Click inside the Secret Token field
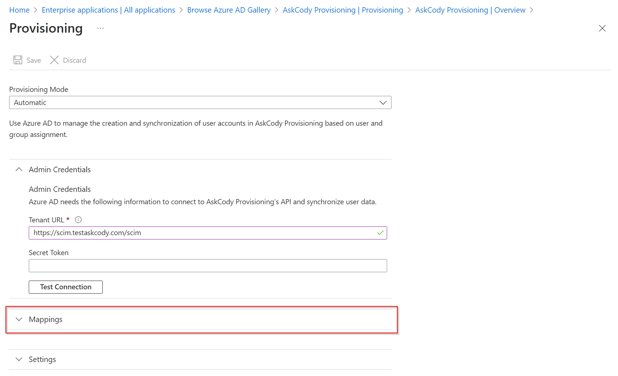 pyautogui.click(x=208, y=266)
